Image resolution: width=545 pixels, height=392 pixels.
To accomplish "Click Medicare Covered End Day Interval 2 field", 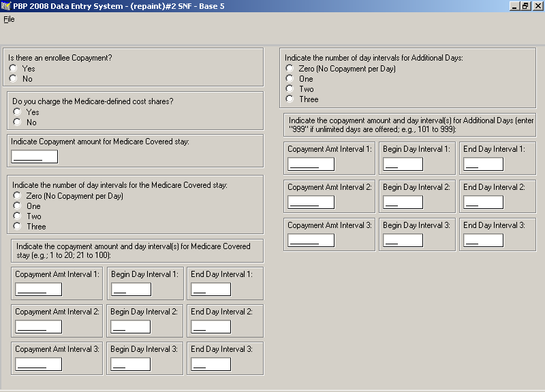I will [211, 327].
